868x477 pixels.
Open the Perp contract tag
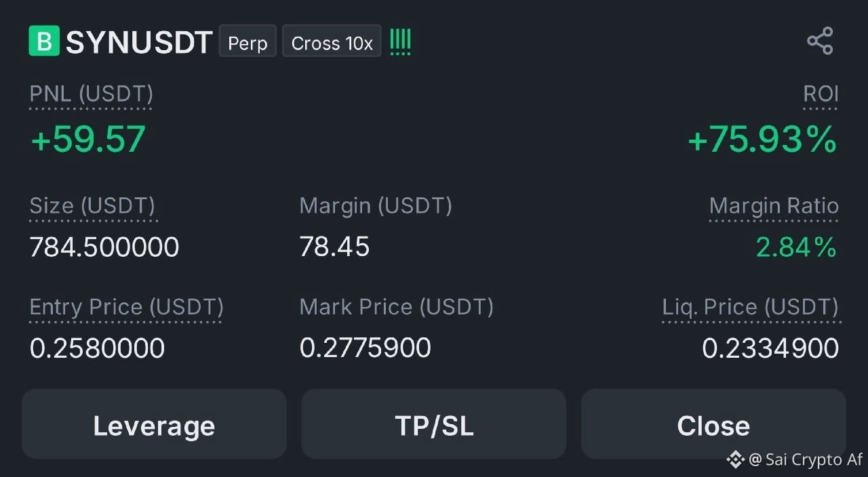pyautogui.click(x=248, y=41)
